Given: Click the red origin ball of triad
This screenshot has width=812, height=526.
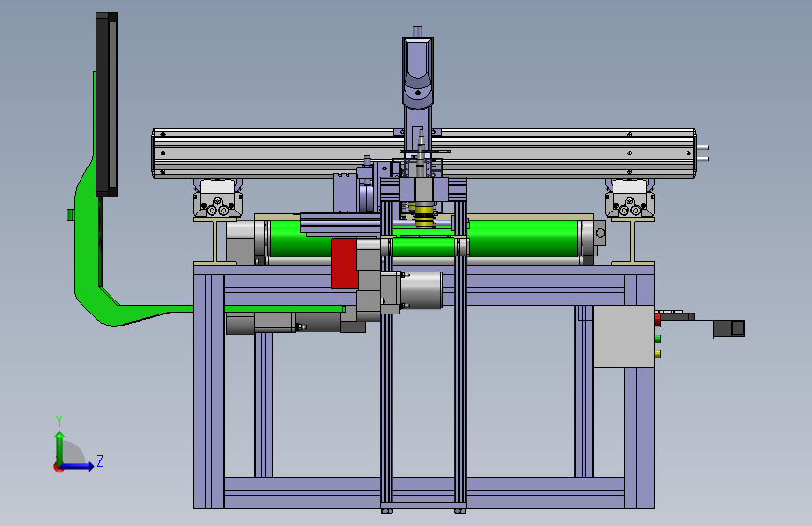Looking at the screenshot, I should (58, 467).
